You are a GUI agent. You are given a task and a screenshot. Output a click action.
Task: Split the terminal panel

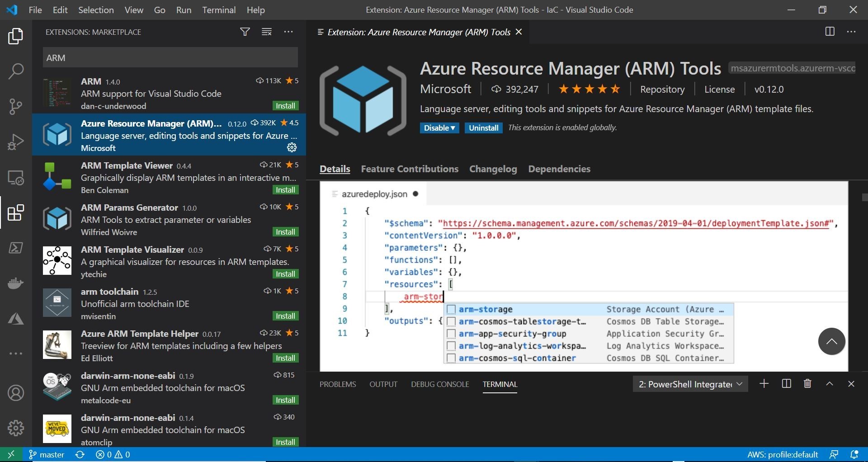pos(786,384)
